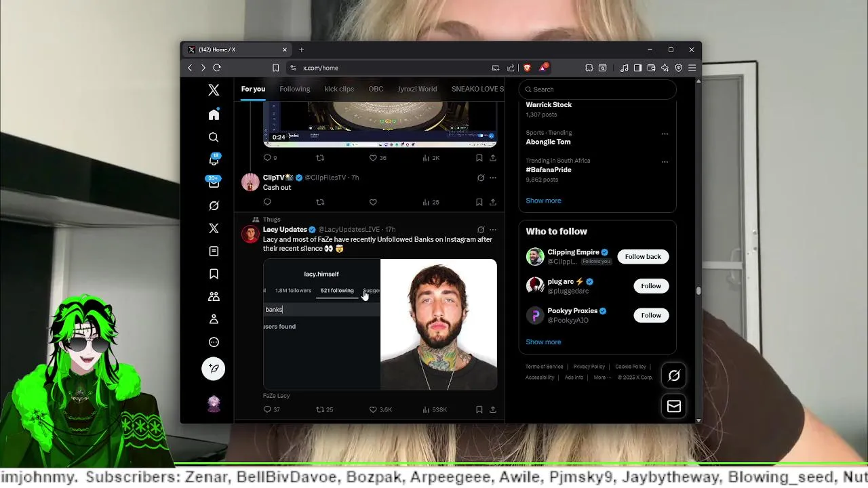Open ClipTV profile avatar

coord(250,182)
